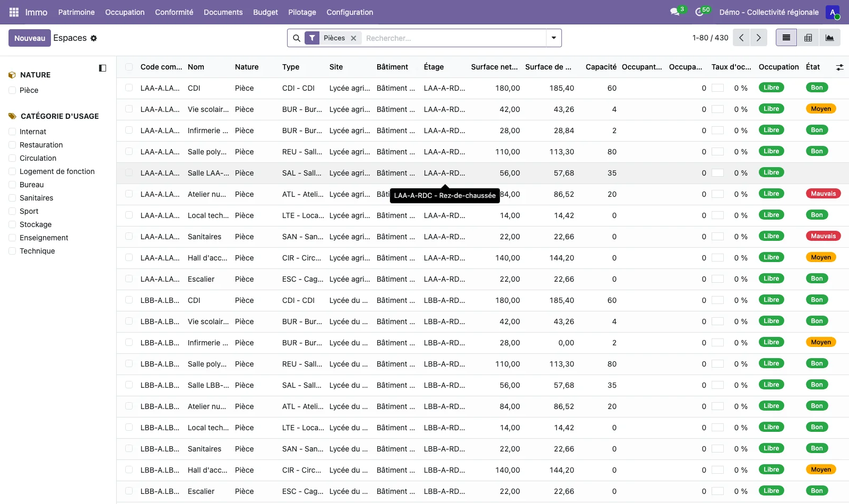Check the Enseignement category filter
The image size is (849, 504).
(12, 238)
